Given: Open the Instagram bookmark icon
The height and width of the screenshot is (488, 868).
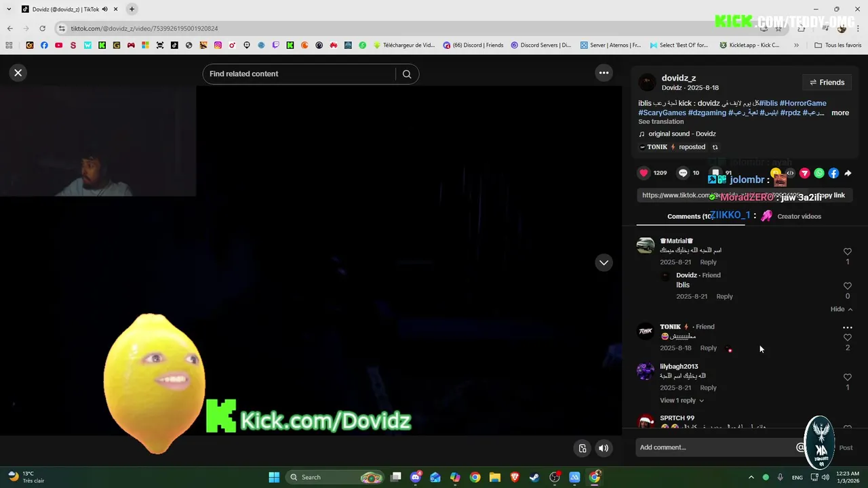Looking at the screenshot, I should click(x=218, y=45).
